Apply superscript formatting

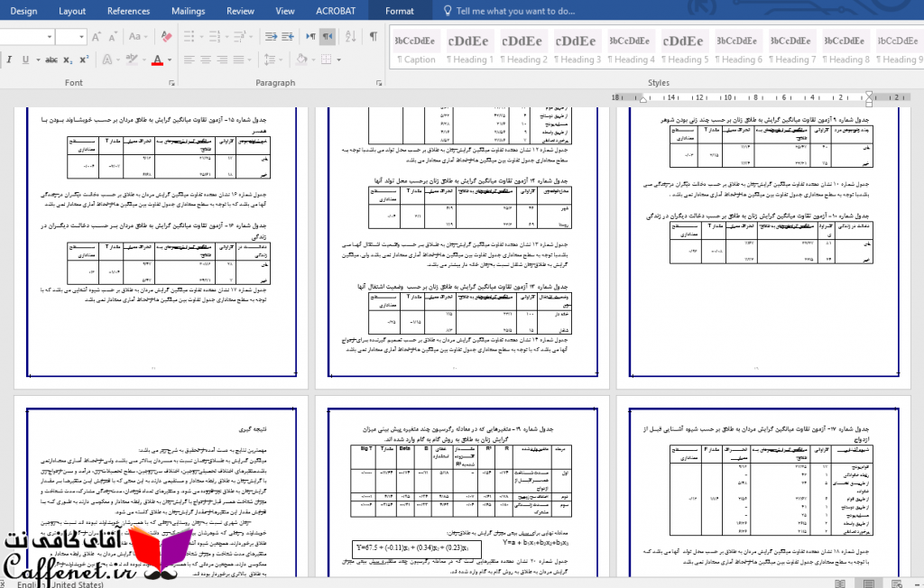pos(84,60)
